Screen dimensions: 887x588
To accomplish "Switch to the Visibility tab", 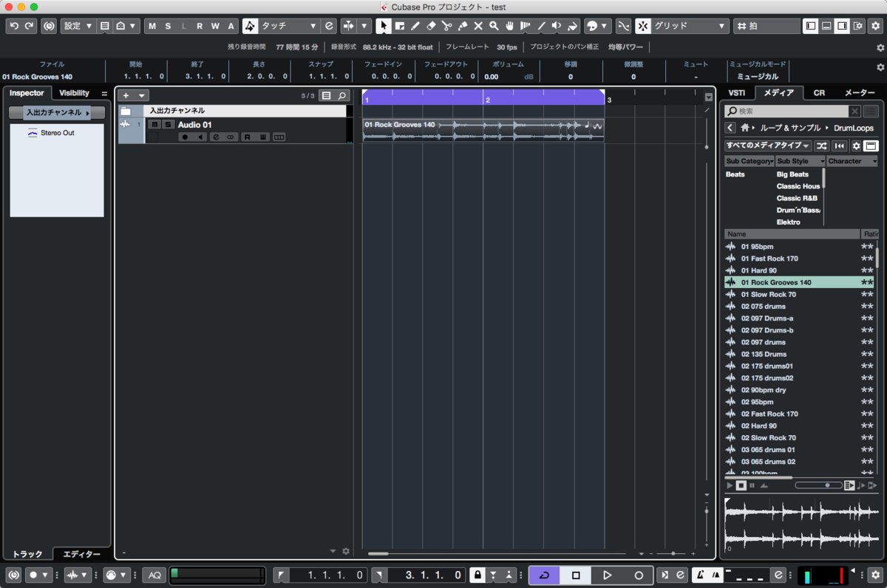I will click(x=74, y=93).
